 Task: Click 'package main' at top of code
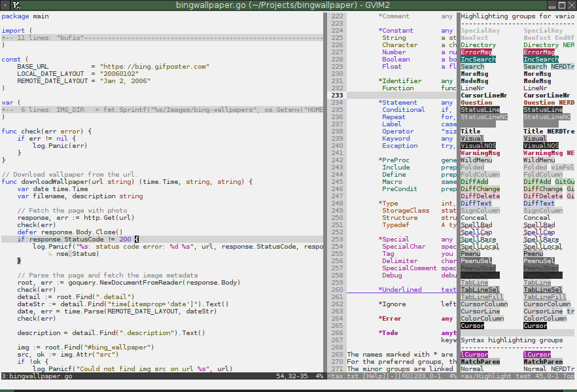point(25,16)
